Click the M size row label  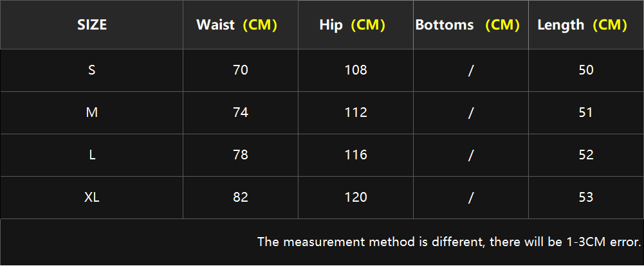click(x=91, y=112)
